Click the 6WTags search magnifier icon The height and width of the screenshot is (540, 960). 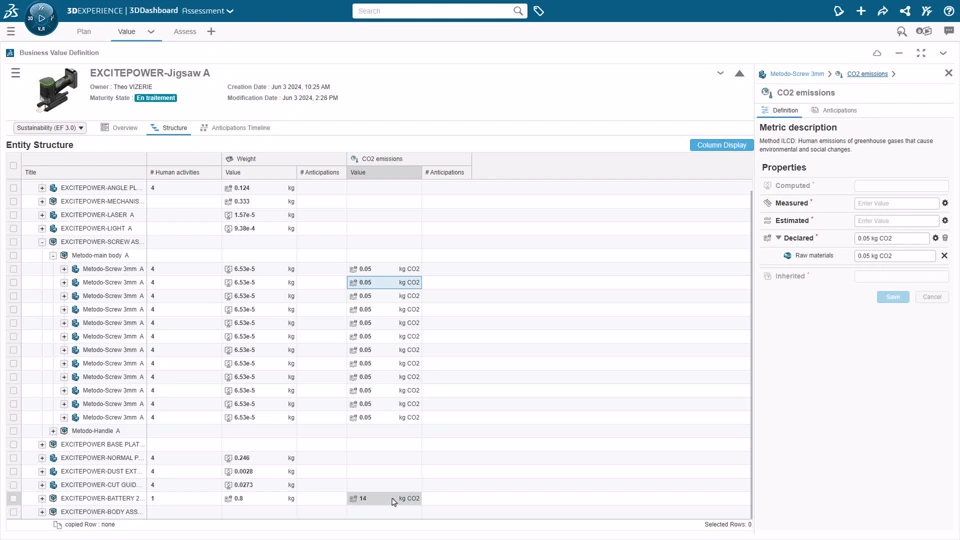point(902,31)
